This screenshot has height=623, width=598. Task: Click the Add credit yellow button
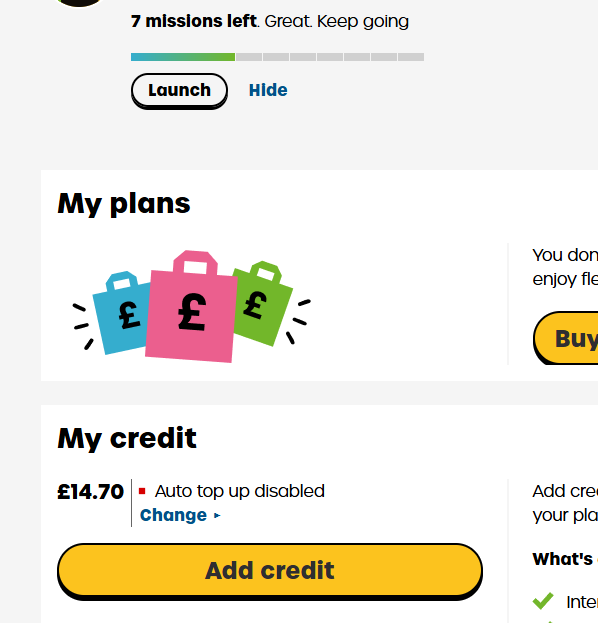pyautogui.click(x=270, y=571)
